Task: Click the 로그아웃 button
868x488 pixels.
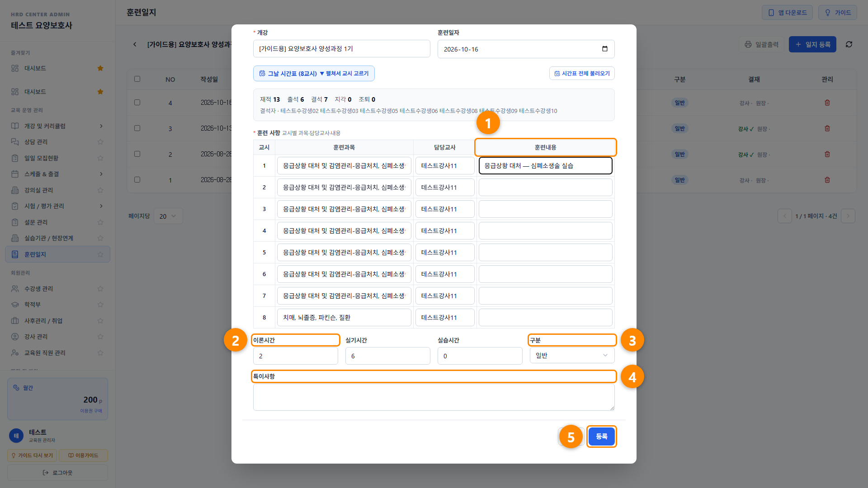Action: click(57, 473)
